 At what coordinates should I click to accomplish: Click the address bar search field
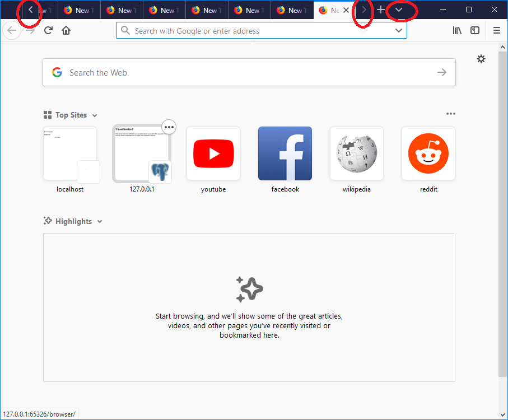(x=262, y=30)
